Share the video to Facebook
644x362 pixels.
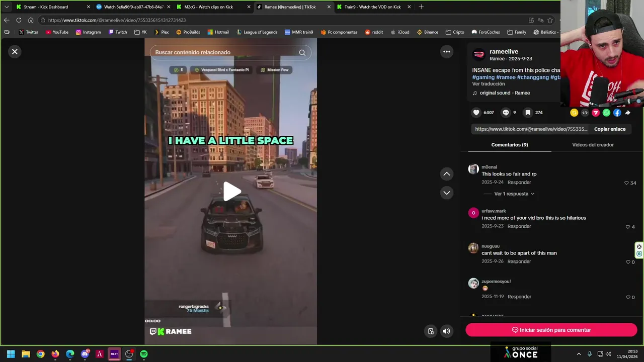tap(617, 113)
